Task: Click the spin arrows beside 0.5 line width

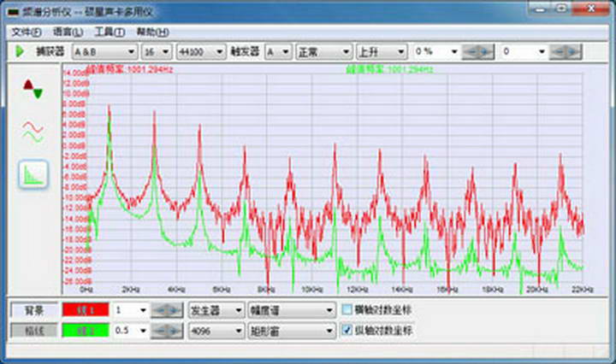Action: click(168, 330)
